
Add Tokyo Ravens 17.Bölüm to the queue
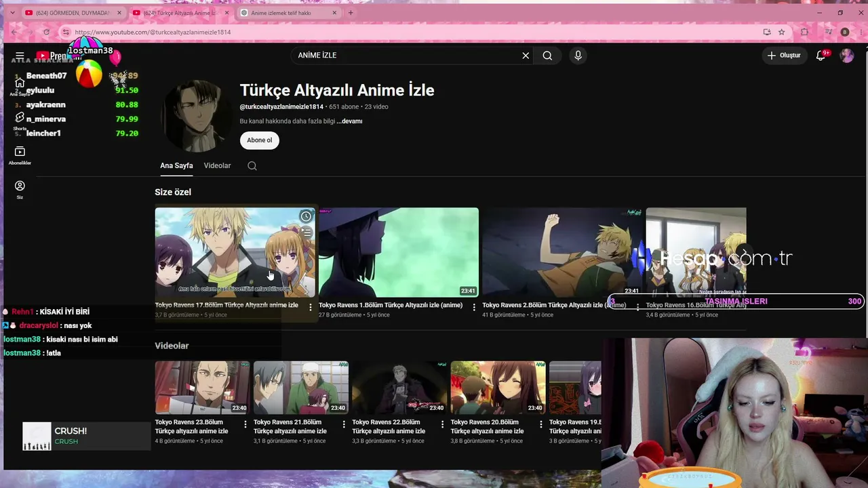306,233
